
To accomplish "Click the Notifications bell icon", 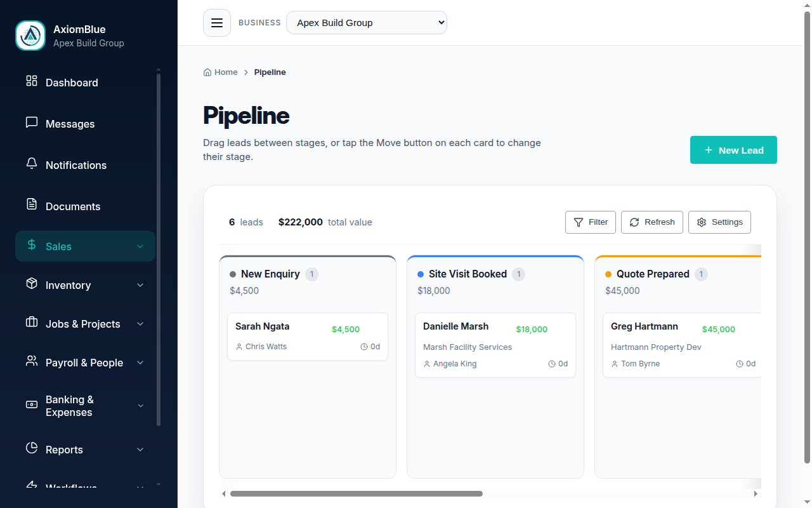I will 32,164.
